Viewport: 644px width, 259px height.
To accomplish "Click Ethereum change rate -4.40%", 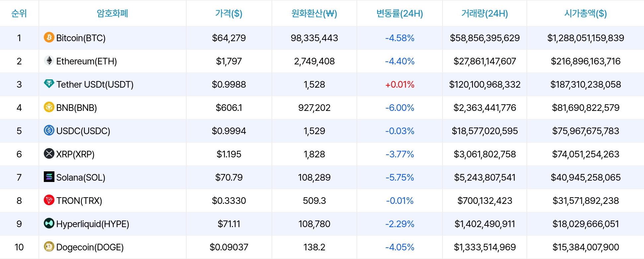I will (400, 61).
